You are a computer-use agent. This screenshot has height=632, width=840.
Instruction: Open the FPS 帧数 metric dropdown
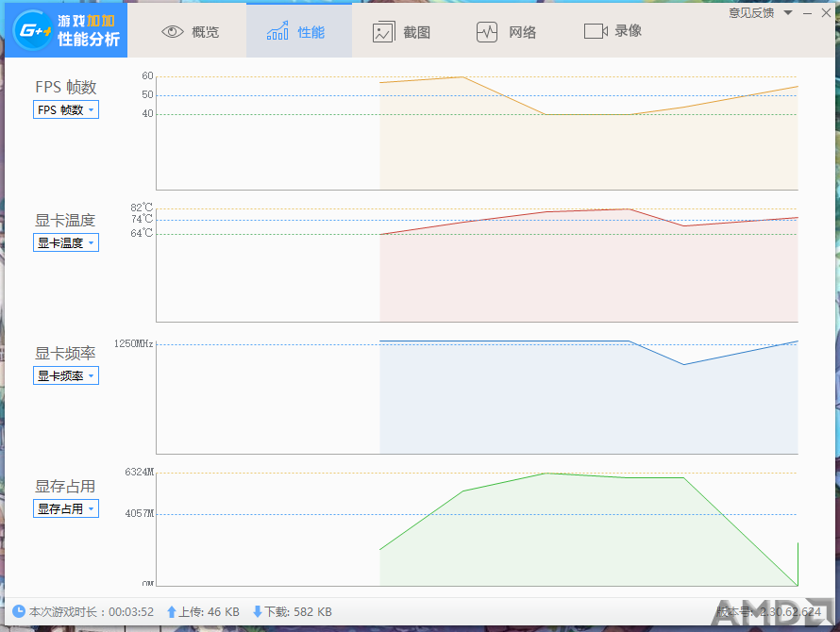(66, 109)
